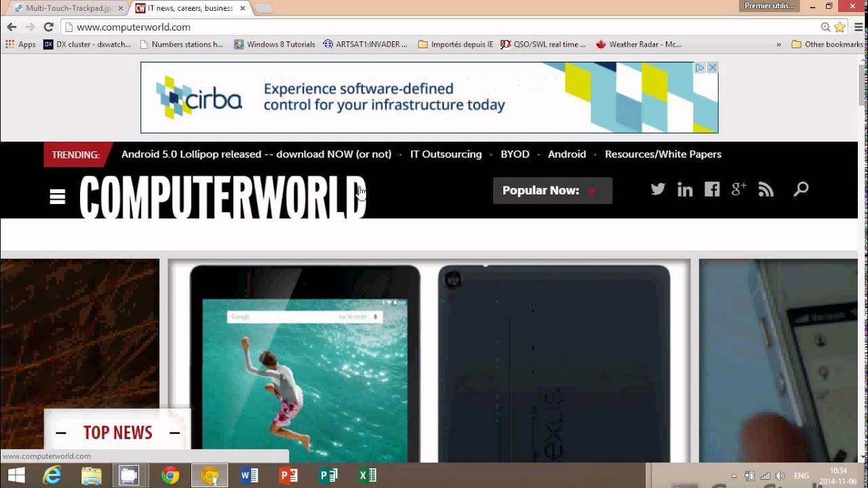Click the ENG language indicator in tray

(801, 476)
